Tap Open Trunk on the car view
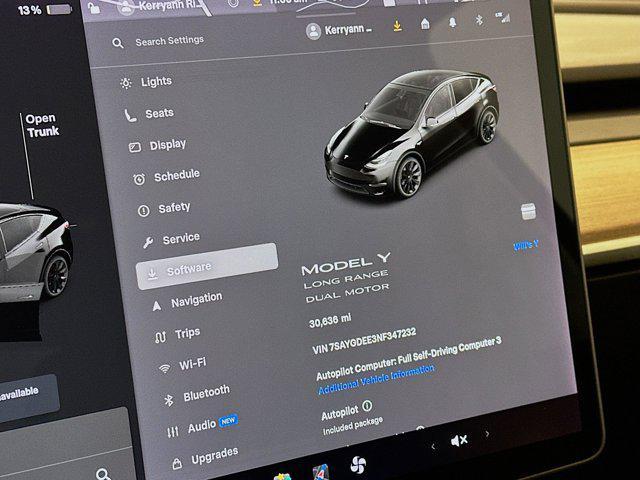 pyautogui.click(x=42, y=125)
